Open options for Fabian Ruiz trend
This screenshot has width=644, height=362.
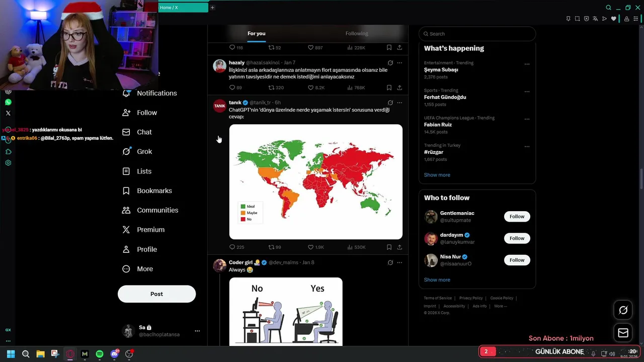(x=527, y=119)
